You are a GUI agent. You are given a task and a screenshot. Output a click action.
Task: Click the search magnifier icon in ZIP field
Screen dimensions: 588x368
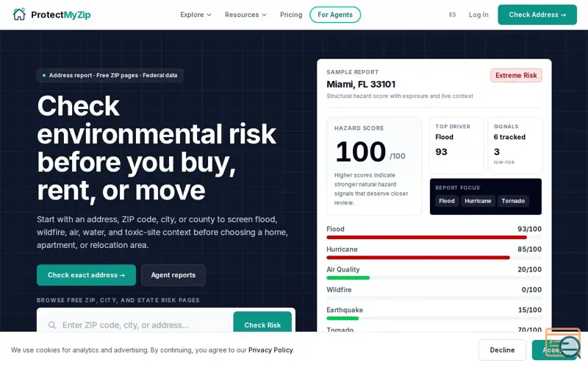52,325
